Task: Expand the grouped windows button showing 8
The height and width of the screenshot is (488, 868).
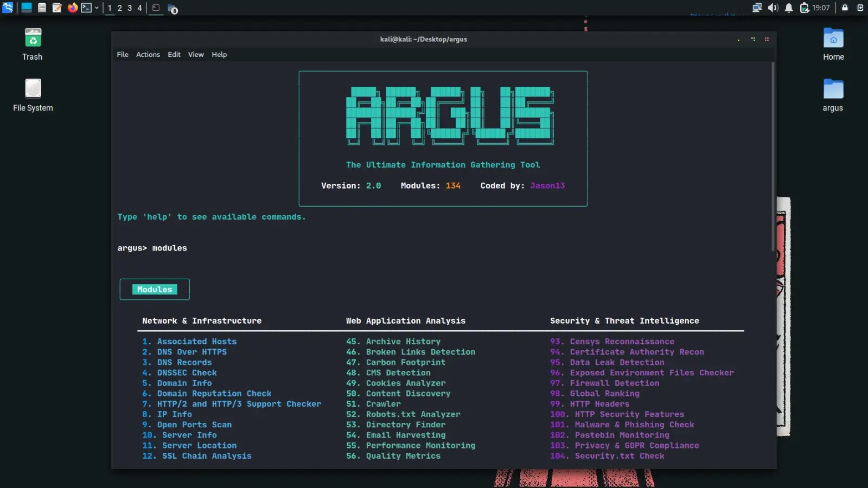Action: point(172,9)
